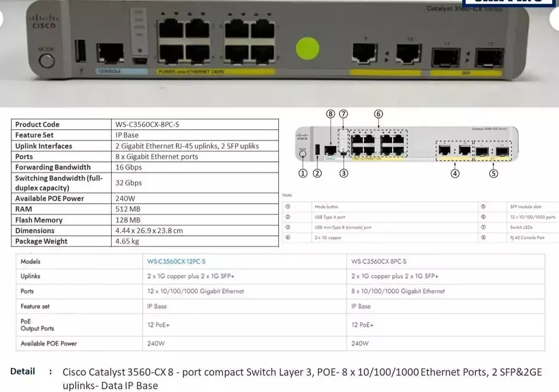Click uplink port 9 on the switch photo
Image resolution: width=559 pixels, height=392 pixels.
click(364, 54)
